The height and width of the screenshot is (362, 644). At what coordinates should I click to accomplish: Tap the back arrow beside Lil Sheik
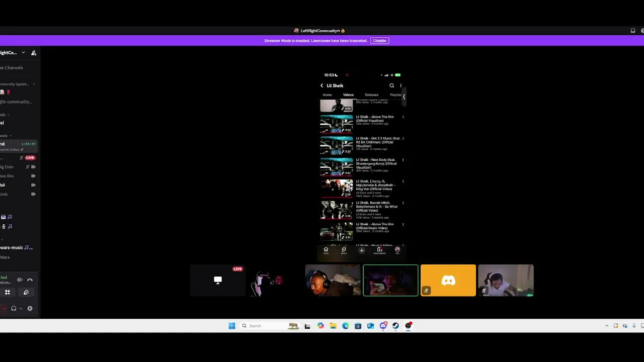pyautogui.click(x=322, y=86)
